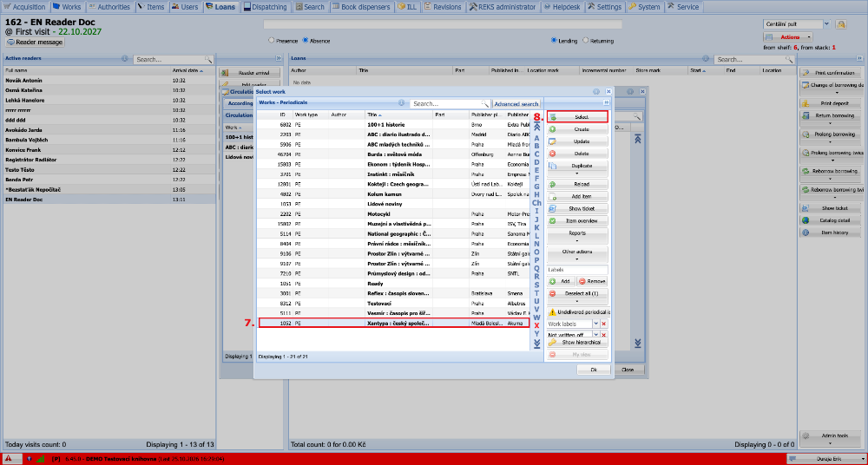Select reader Bambula Vojtěch

(x=109, y=140)
